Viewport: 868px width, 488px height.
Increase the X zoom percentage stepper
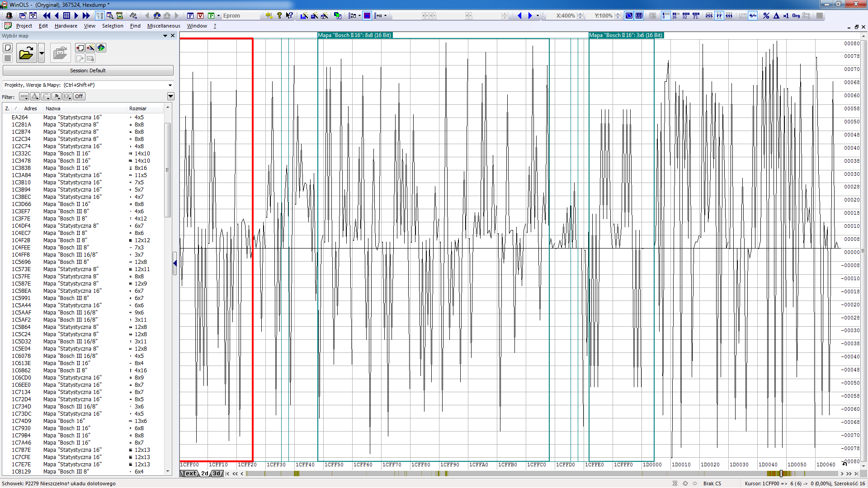(580, 14)
